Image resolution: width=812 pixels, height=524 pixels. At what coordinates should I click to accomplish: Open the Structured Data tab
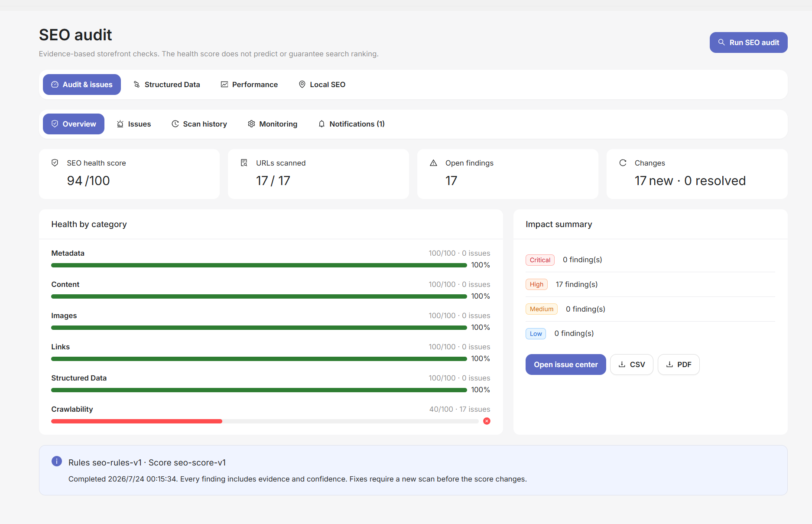click(167, 85)
